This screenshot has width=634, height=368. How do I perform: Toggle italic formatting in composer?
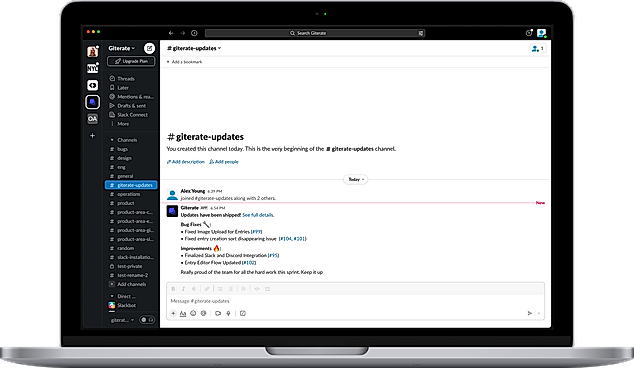pyautogui.click(x=183, y=289)
